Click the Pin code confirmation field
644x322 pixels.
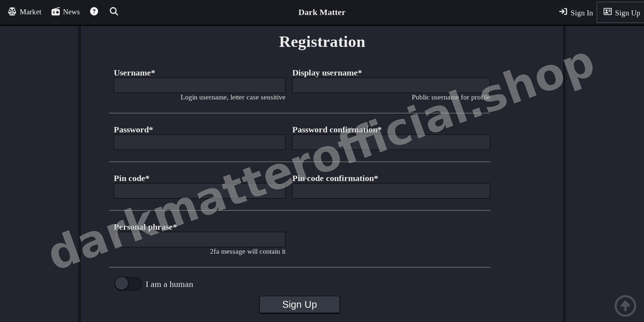pyautogui.click(x=391, y=191)
